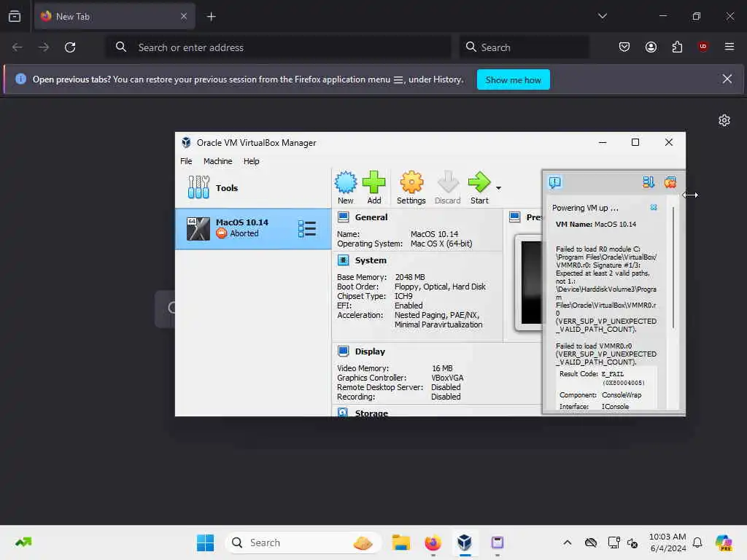Image resolution: width=747 pixels, height=560 pixels.
Task: Open File Explorer from the taskbar
Action: tap(400, 542)
